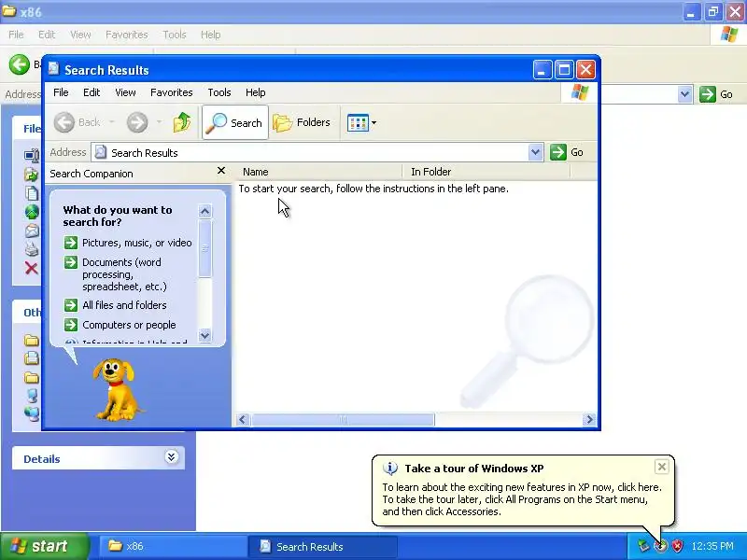Click the Go button in the x86 window
The image size is (747, 560).
tap(716, 94)
